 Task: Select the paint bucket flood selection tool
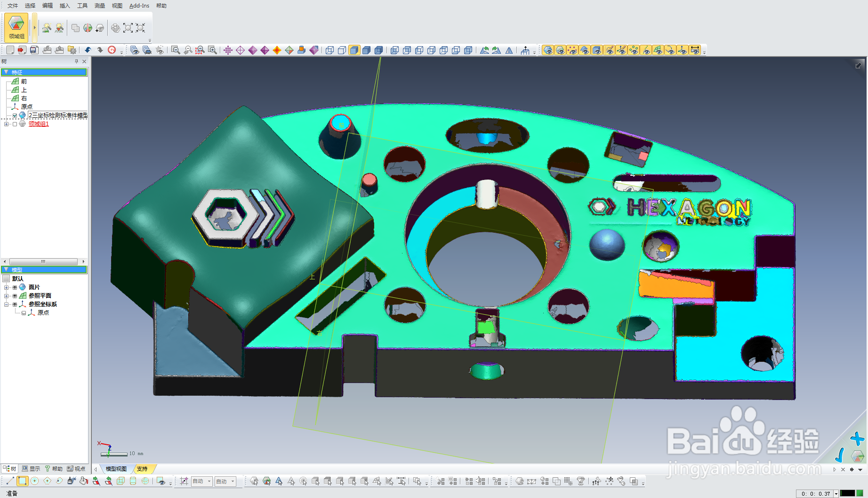(84, 481)
